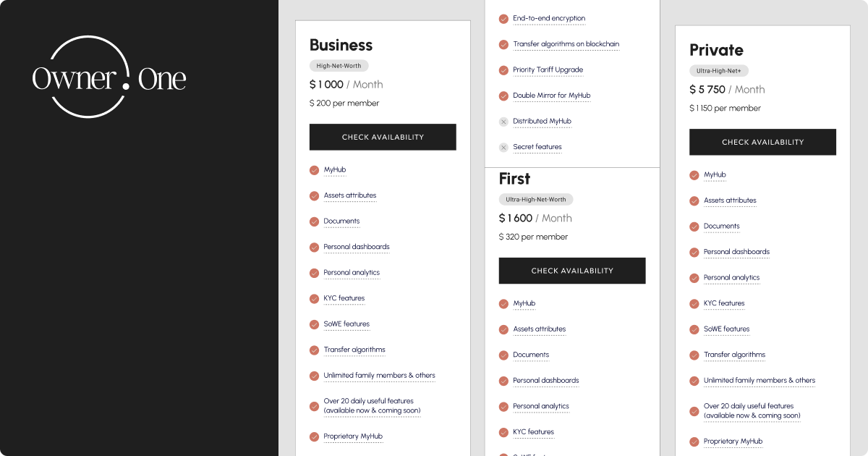Open the Documents feature in the First plan
The height and width of the screenshot is (456, 868).
532,355
